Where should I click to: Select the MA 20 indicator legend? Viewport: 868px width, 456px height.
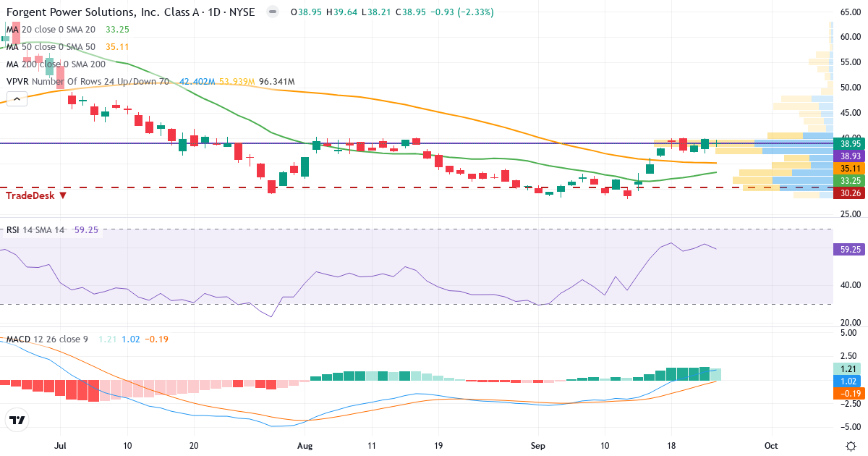click(52, 30)
